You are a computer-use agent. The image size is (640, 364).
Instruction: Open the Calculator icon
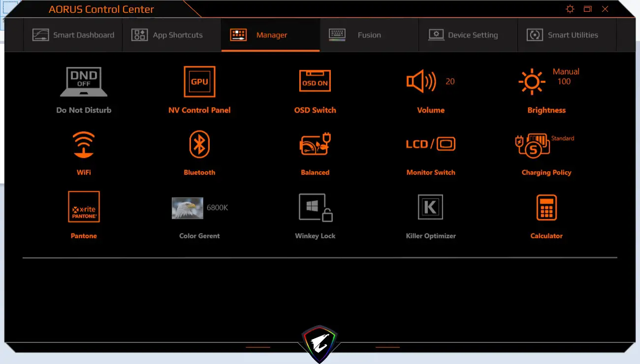point(546,207)
